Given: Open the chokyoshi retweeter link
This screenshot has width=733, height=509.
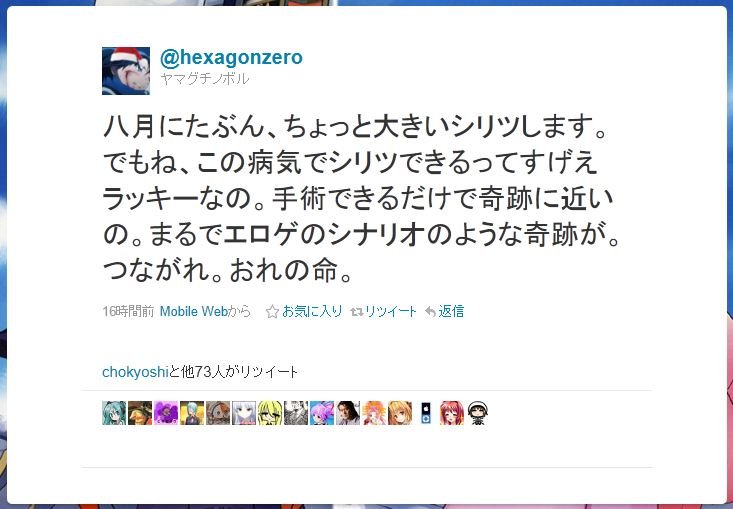Looking at the screenshot, I should tap(135, 372).
